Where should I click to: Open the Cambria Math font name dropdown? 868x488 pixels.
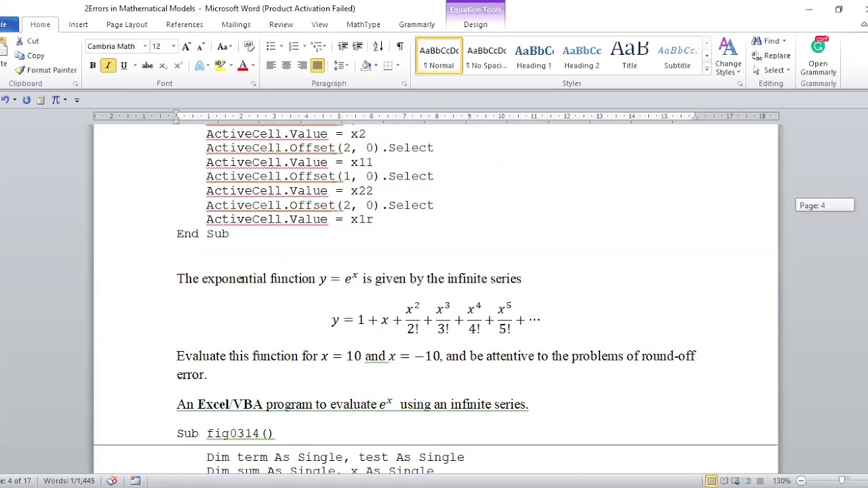[x=145, y=47]
